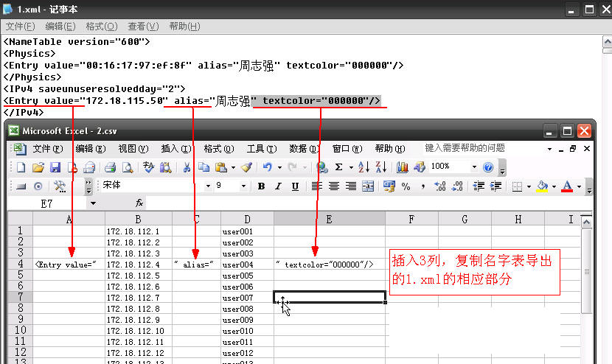Image resolution: width=612 pixels, height=364 pixels.
Task: Insert hyperlink with the globe icon
Action: [322, 167]
